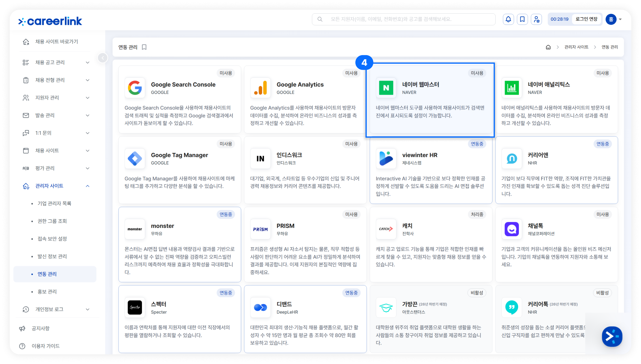Open the bookmarks icon in the header
641x364 pixels.
tap(522, 19)
